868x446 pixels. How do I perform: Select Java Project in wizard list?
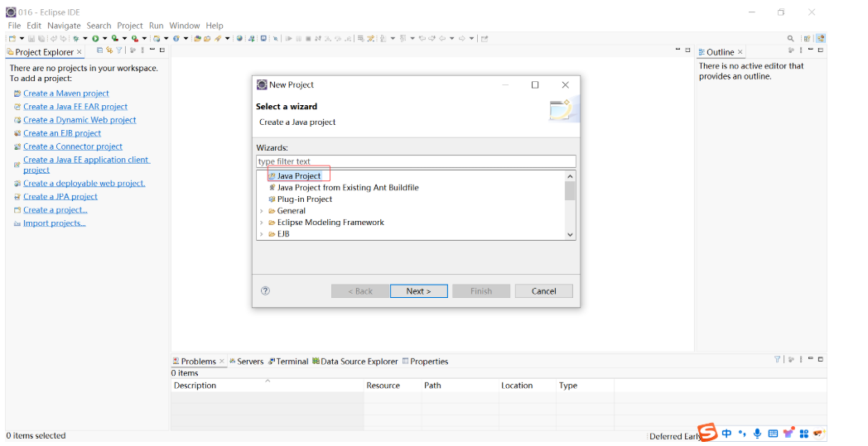[x=299, y=176]
